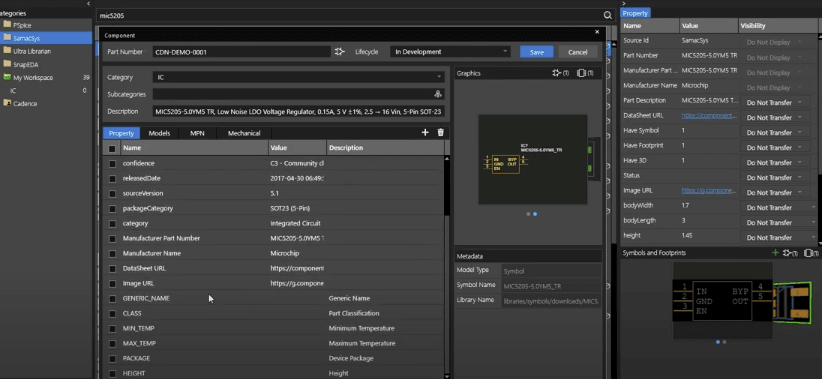The height and width of the screenshot is (379, 822).
Task: Toggle select-all checkbox in Name header
Action: (x=112, y=148)
